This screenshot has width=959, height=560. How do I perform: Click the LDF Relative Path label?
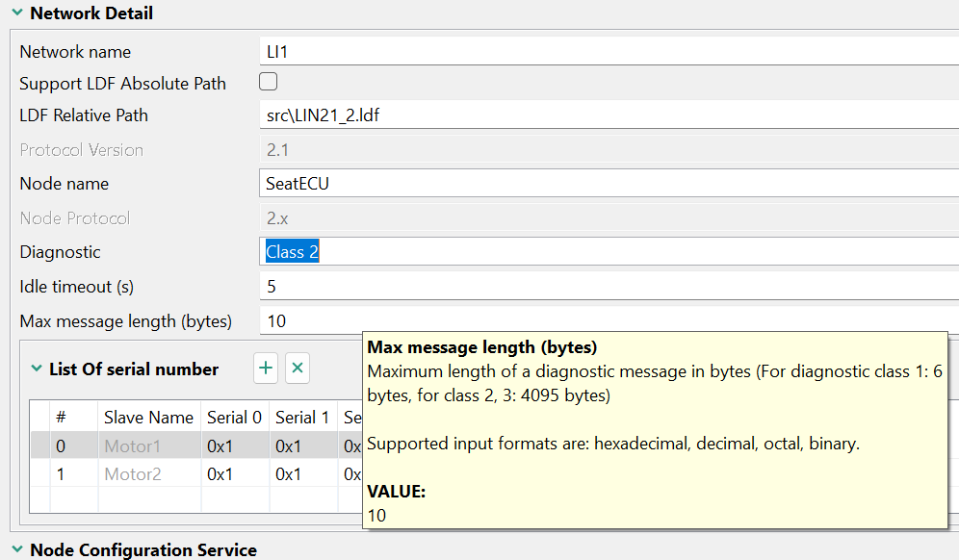click(84, 115)
